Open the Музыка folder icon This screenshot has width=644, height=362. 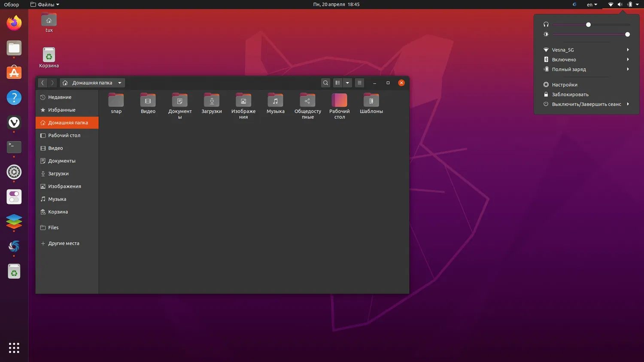pyautogui.click(x=275, y=101)
